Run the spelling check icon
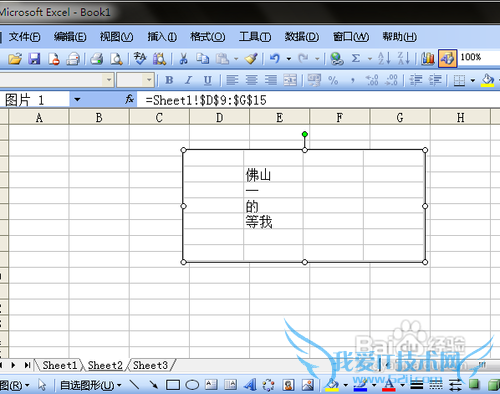This screenshot has width=500, height=394. [x=140, y=59]
